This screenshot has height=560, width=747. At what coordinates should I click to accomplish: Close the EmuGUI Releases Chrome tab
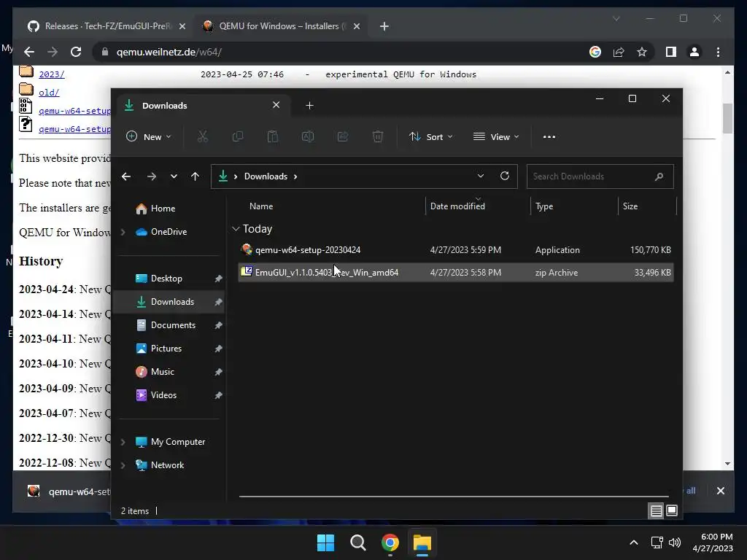(182, 27)
